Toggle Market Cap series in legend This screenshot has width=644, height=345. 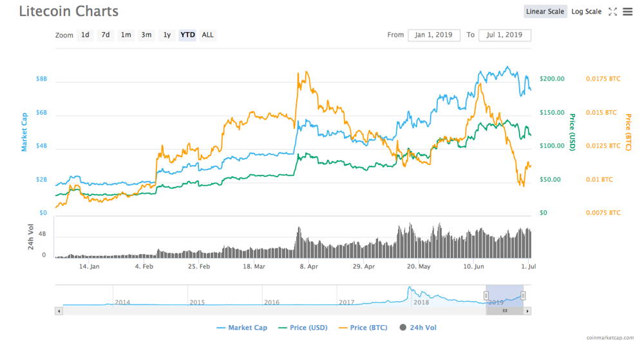pyautogui.click(x=241, y=328)
